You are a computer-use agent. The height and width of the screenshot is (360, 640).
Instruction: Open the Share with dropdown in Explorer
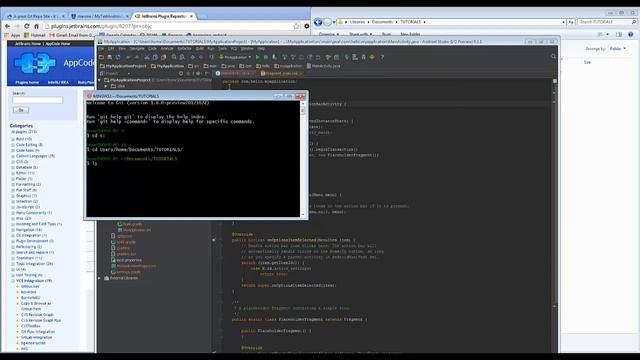coord(360,34)
